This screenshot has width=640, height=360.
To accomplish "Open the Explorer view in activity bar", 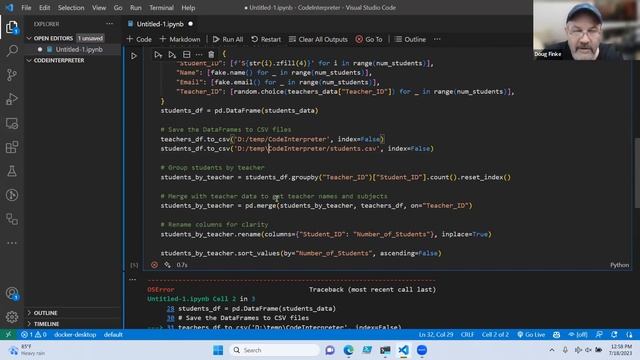I will pyautogui.click(x=12, y=27).
